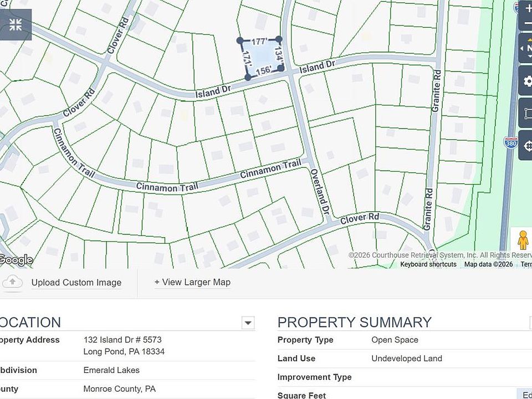Click the Map data ©2026 attribution text
Screen dimensions: 532x399
(x=488, y=264)
